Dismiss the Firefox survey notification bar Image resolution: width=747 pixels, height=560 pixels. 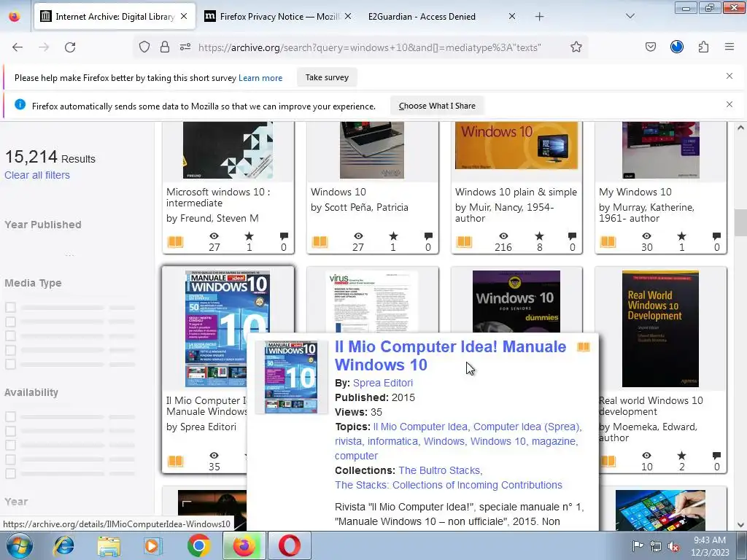(729, 76)
